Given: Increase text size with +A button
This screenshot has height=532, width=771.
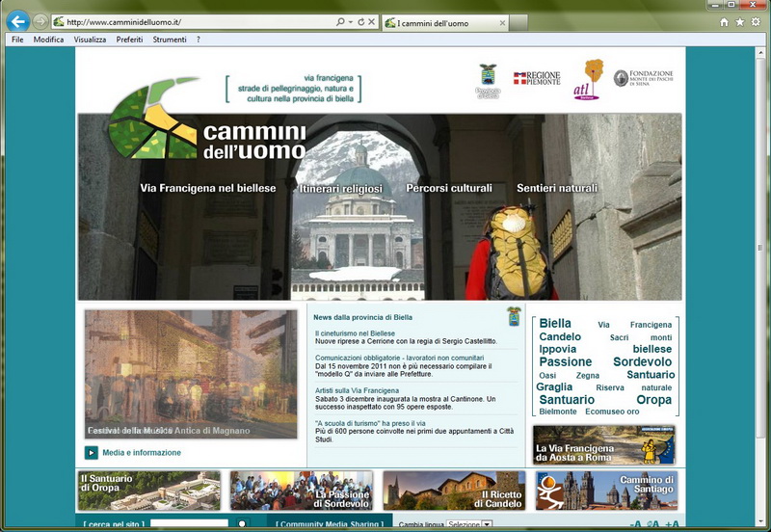Looking at the screenshot, I should pyautogui.click(x=672, y=524).
